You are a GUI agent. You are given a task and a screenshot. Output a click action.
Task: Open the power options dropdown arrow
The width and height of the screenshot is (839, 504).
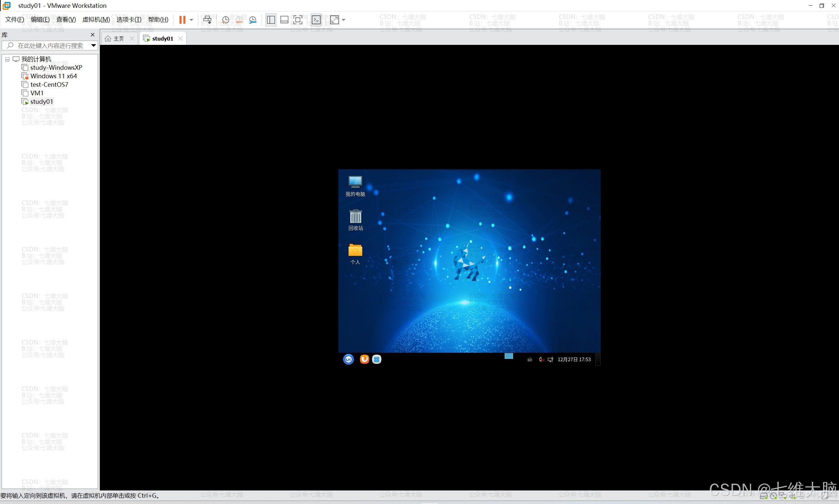[x=191, y=20]
